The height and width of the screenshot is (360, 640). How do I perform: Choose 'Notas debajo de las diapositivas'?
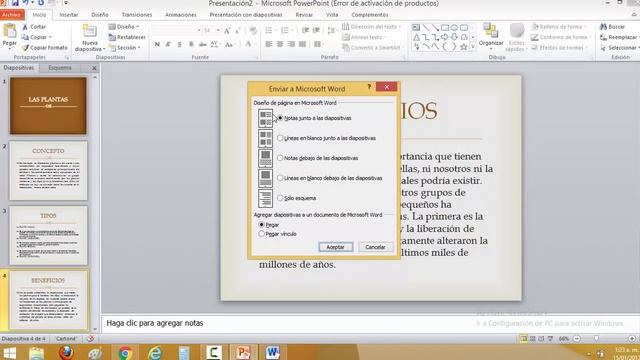point(280,158)
